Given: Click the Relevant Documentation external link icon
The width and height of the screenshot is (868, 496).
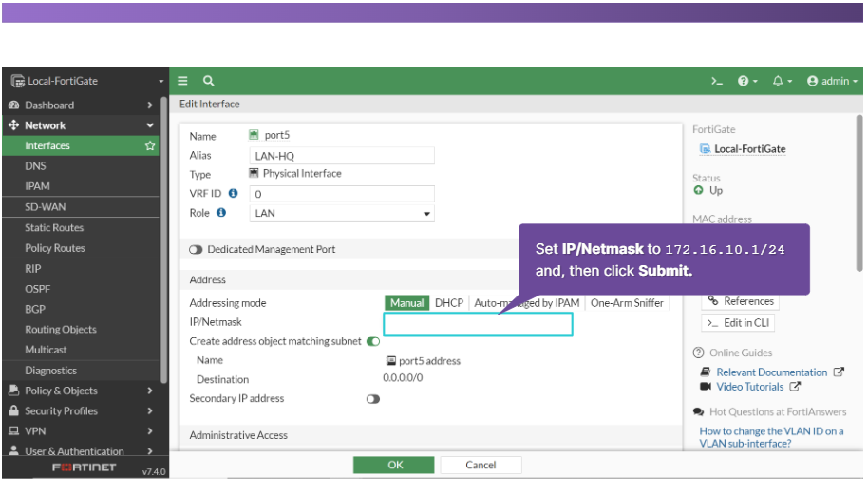Looking at the screenshot, I should [839, 372].
